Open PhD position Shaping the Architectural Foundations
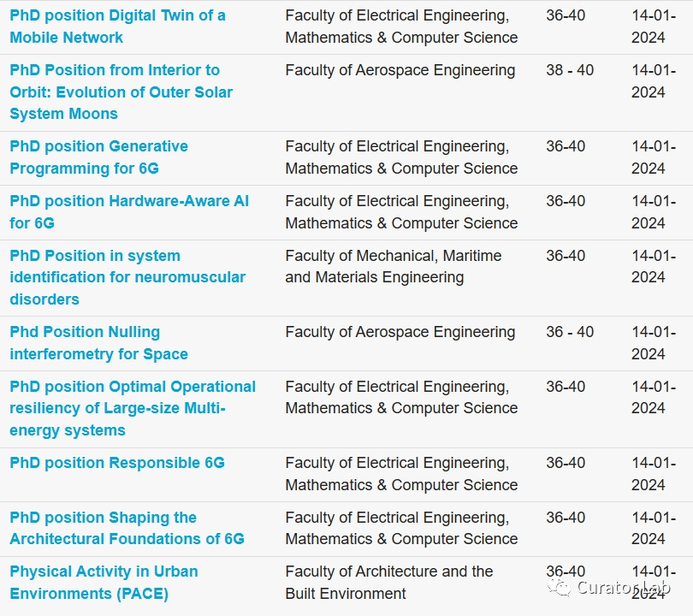This screenshot has height=616, width=693. [x=127, y=528]
